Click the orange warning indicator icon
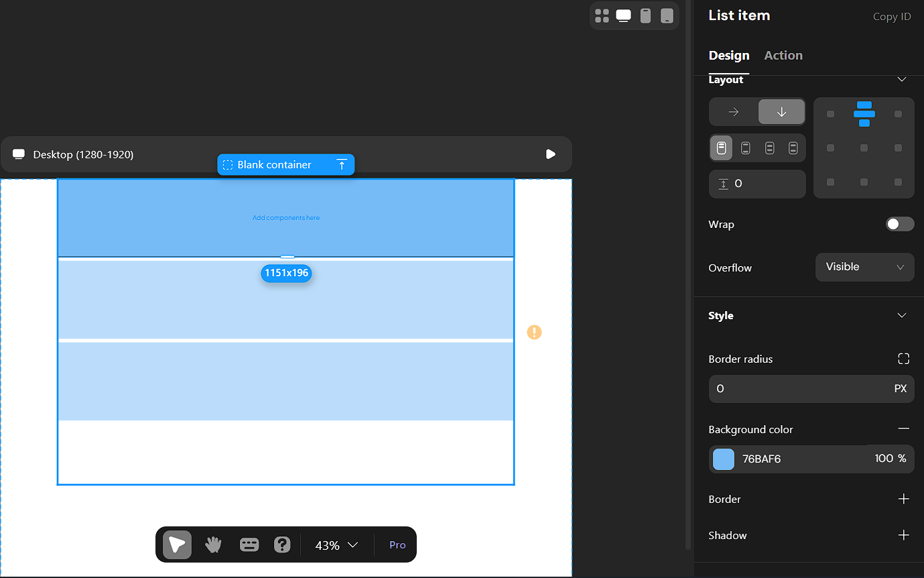The image size is (924, 578). coord(534,332)
